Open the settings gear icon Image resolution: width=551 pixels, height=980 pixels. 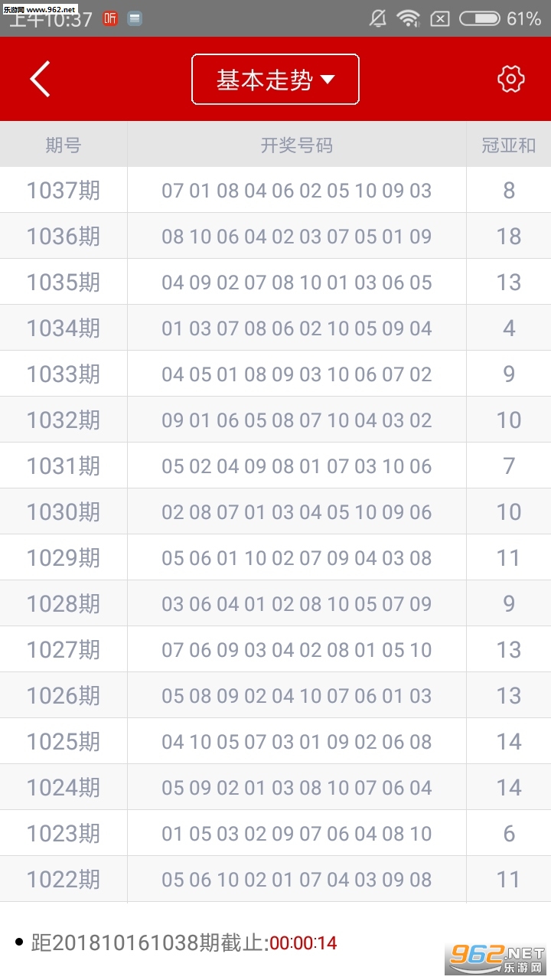[x=510, y=79]
